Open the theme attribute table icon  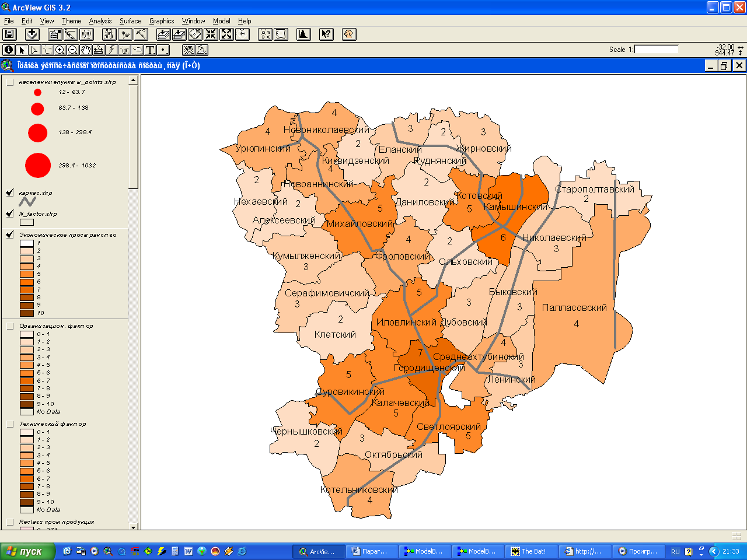pyautogui.click(x=86, y=34)
